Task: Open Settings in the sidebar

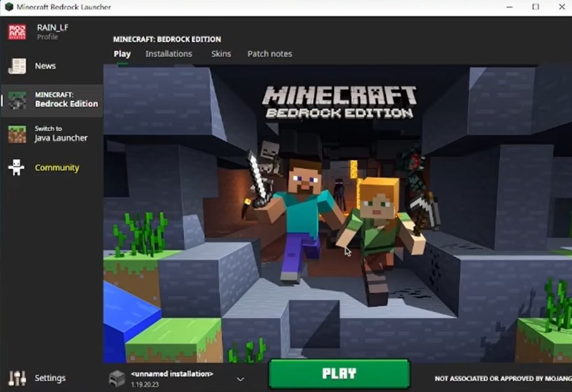Action: (x=50, y=378)
